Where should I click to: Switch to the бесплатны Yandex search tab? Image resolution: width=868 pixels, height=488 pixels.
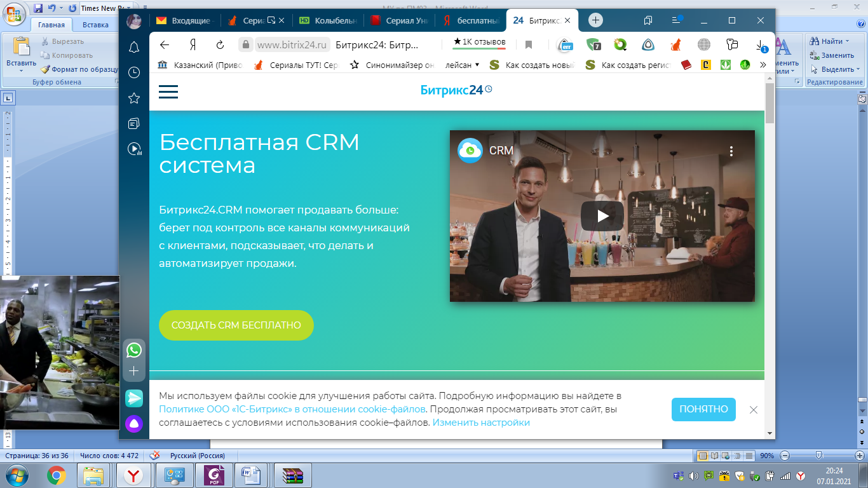click(471, 20)
